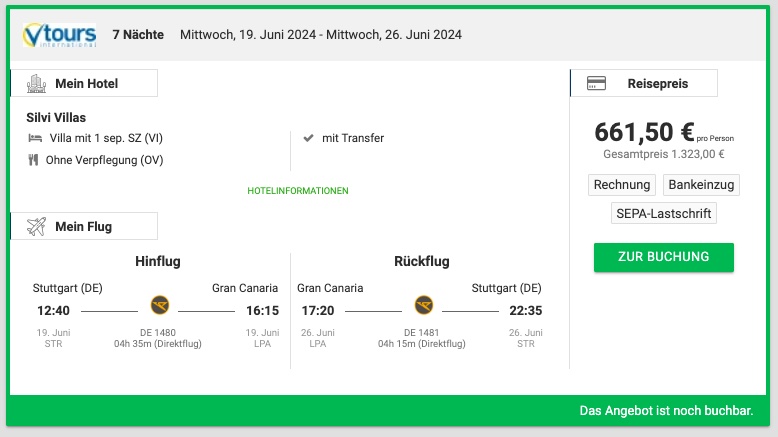This screenshot has height=437, width=778.
Task: Click the ZUR BUCHUNG button
Action: tap(664, 257)
